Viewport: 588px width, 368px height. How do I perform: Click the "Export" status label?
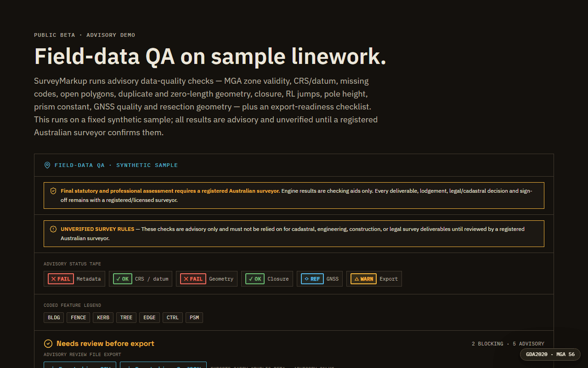(389, 279)
